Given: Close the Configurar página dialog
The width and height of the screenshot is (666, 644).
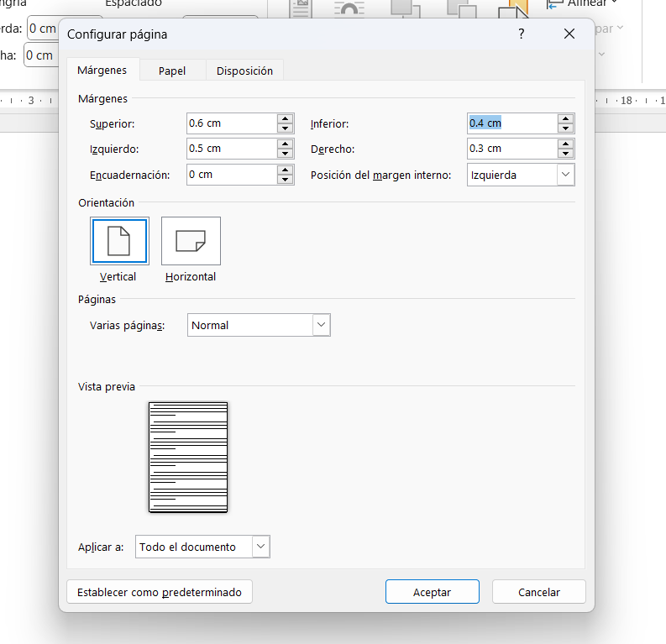Looking at the screenshot, I should tap(569, 34).
